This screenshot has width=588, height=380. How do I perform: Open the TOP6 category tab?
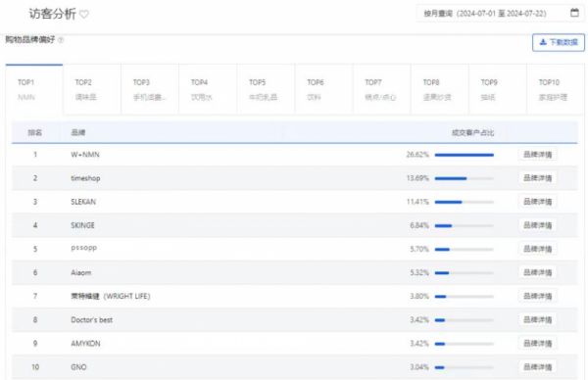[323, 89]
